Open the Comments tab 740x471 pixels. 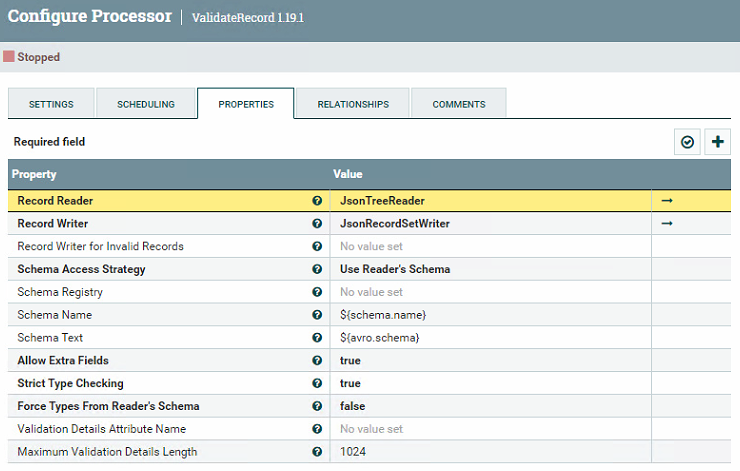tap(459, 104)
